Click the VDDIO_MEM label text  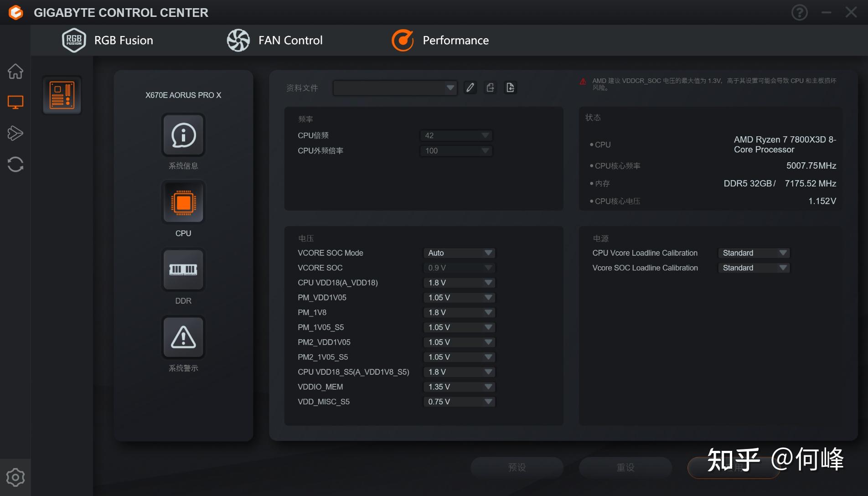320,387
